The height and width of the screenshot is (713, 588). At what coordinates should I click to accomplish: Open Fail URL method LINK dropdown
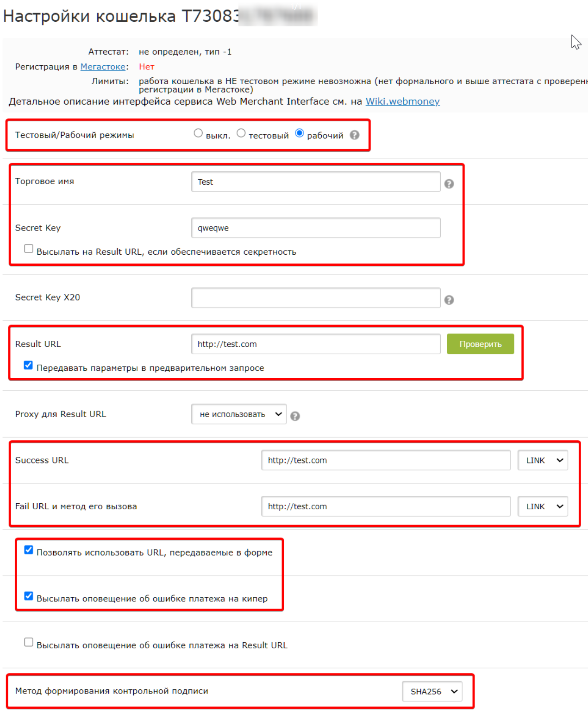(x=543, y=507)
